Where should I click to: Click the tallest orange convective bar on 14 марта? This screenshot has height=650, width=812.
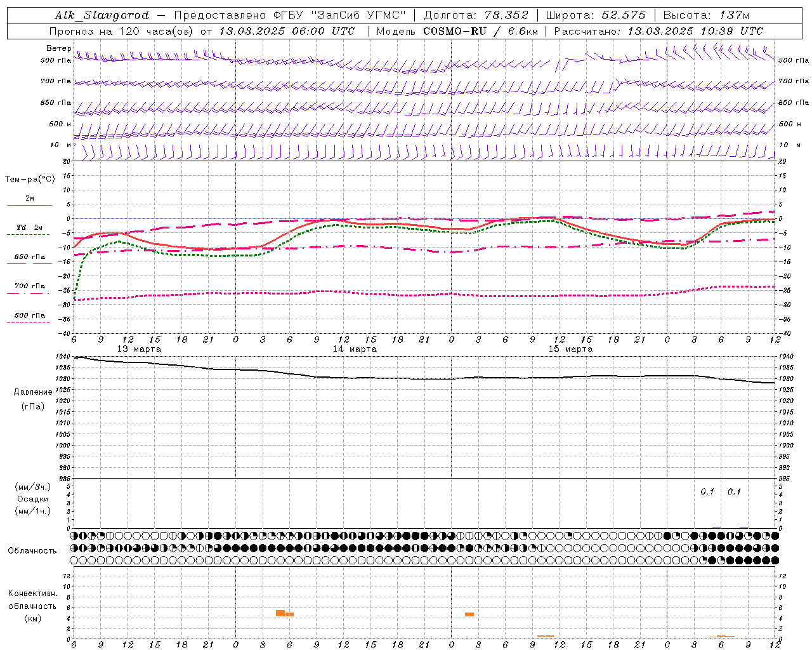pyautogui.click(x=280, y=613)
